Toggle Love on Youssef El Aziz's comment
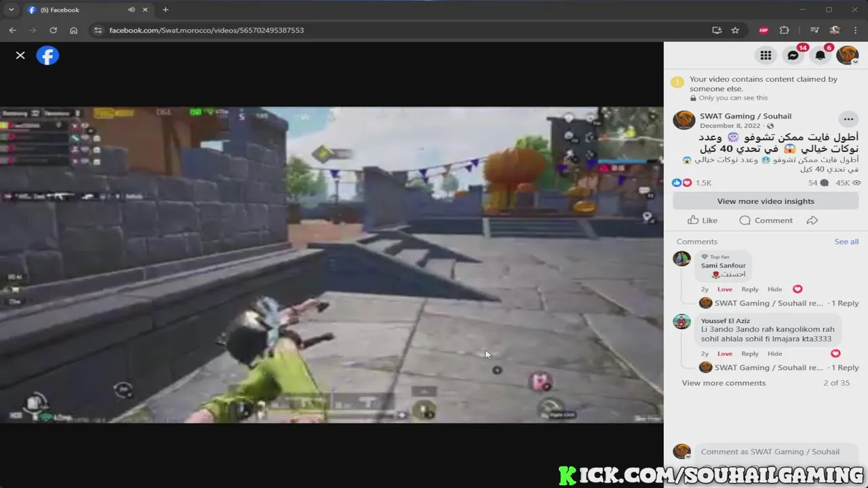This screenshot has width=868, height=488. 725,354
